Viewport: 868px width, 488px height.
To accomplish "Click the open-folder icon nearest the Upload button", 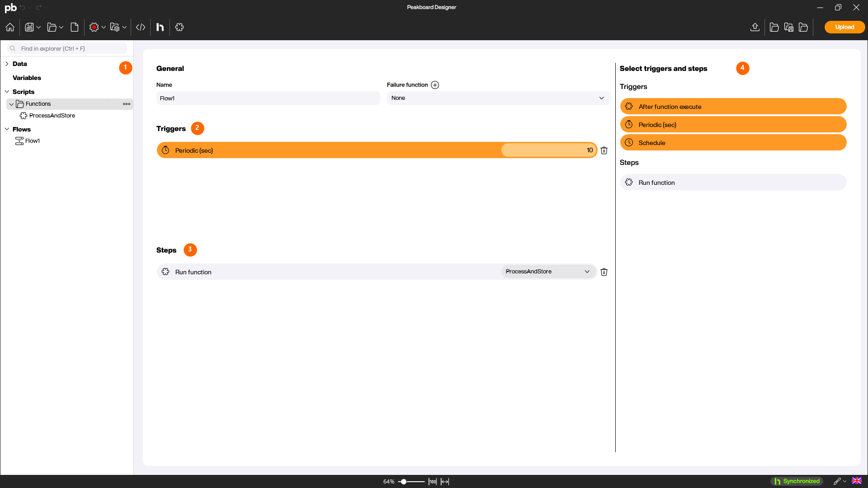I will click(x=803, y=27).
